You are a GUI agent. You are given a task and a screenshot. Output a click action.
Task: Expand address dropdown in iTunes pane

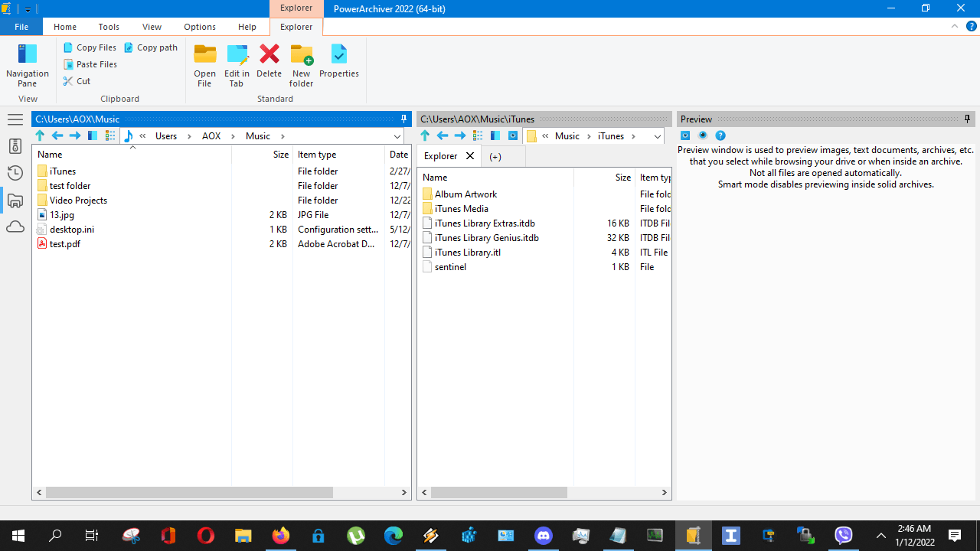(657, 136)
